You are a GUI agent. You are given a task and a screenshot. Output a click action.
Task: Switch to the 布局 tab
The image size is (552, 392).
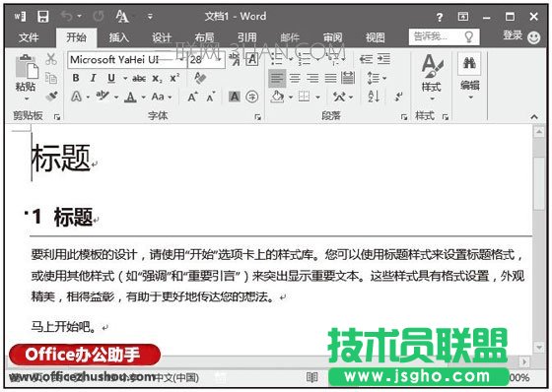click(205, 37)
